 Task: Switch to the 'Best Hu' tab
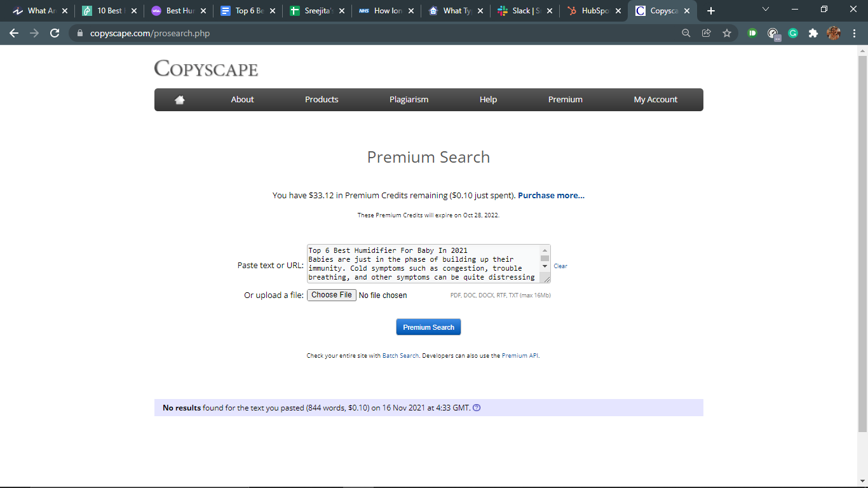click(x=178, y=11)
